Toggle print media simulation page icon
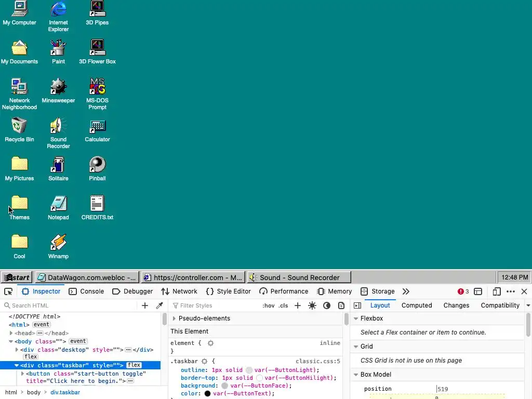Image resolution: width=532 pixels, height=399 pixels. 341,305
